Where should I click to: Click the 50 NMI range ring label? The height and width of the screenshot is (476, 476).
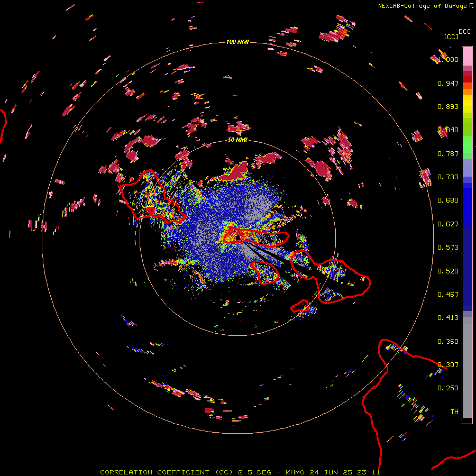237,140
